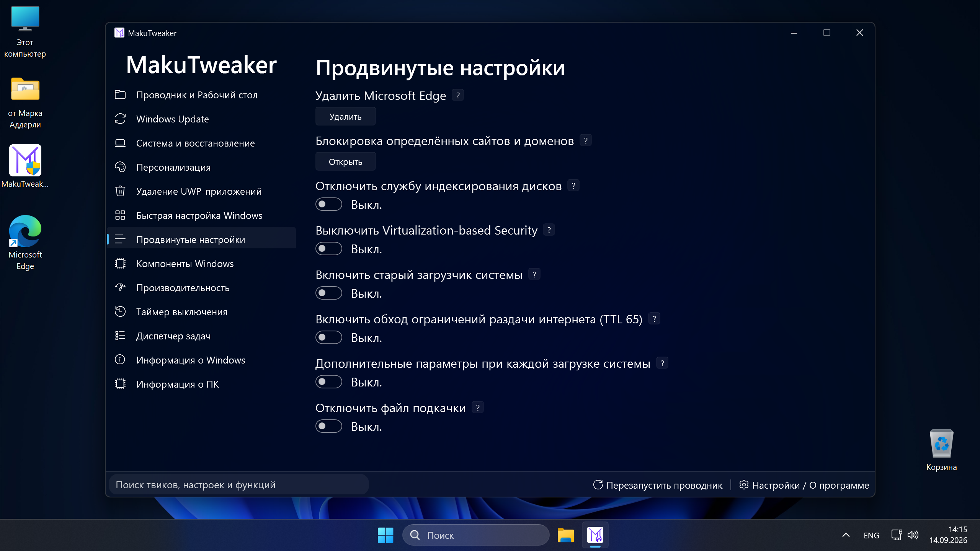Click the trash bin icon beside Удаление UWP-приложений
Screen dimensions: 980x551
pos(120,191)
